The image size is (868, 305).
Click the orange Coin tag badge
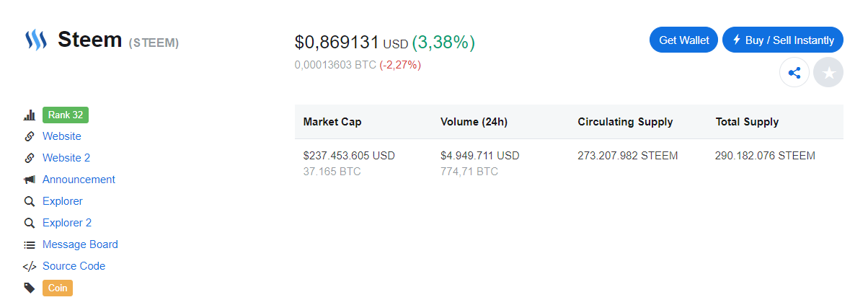click(58, 288)
